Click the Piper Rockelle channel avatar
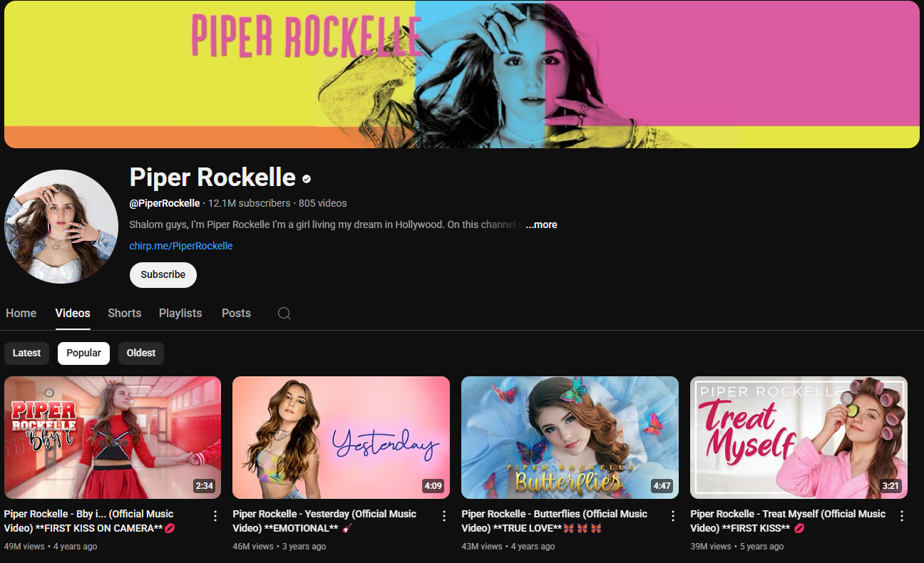Screen dimensions: 924x563 (x=61, y=227)
